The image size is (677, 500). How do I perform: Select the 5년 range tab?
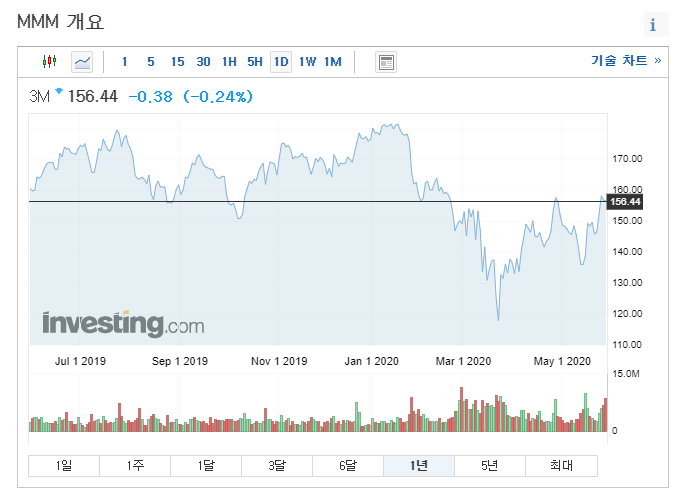click(490, 465)
